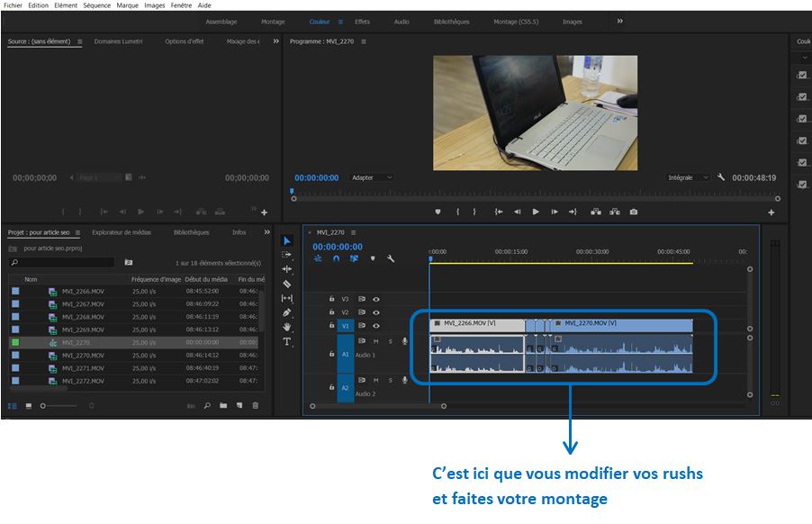Select the Razor tool
Screen dimensions: 812x524
[286, 283]
